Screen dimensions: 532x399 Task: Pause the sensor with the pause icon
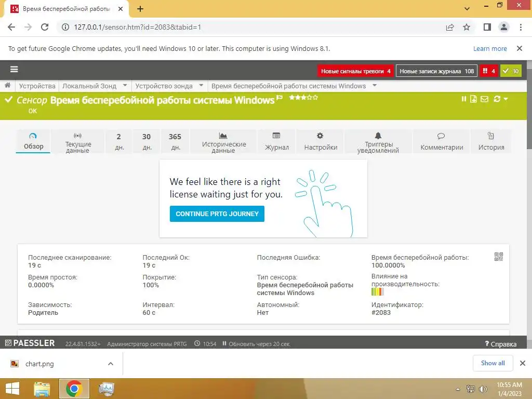463,99
